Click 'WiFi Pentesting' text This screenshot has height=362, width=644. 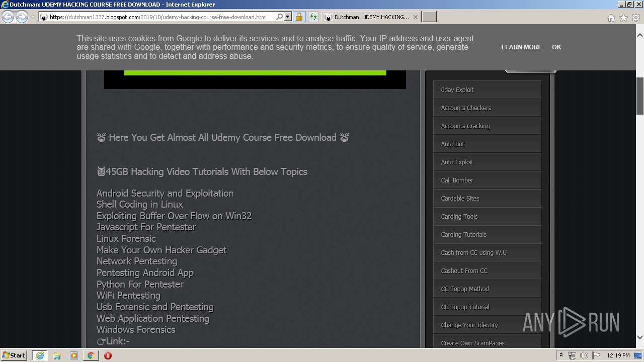pos(128,295)
